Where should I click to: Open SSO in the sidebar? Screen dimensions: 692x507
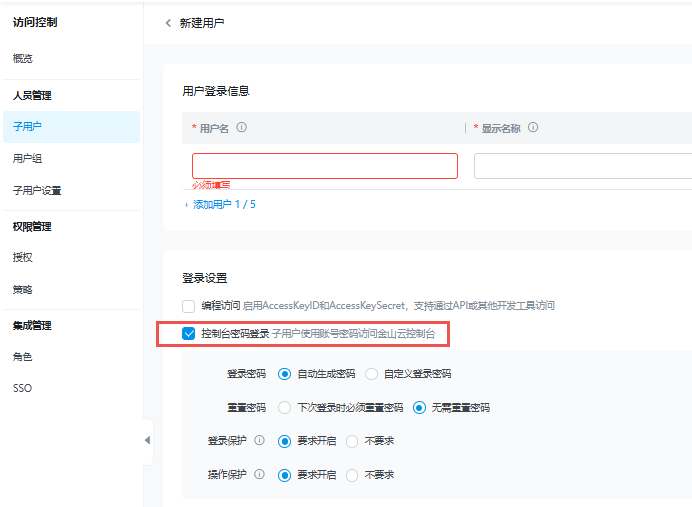coord(23,388)
